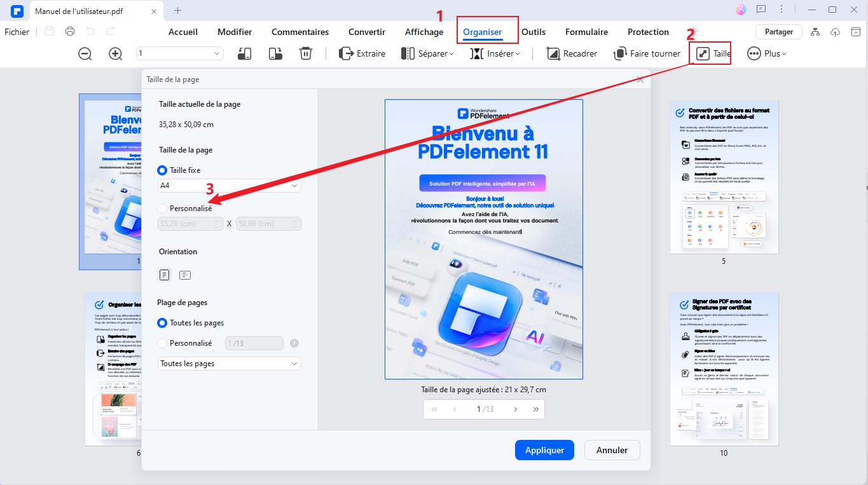The height and width of the screenshot is (485, 868).
Task: Click the undo arrow icon
Action: (90, 31)
